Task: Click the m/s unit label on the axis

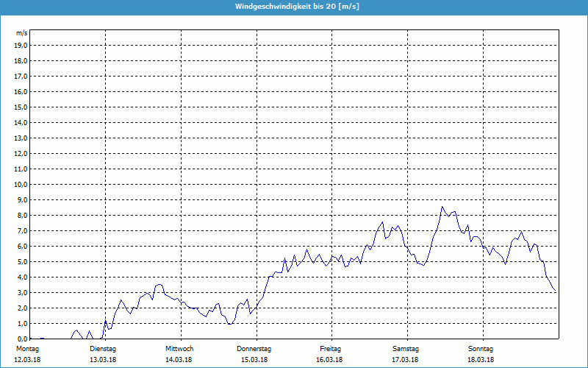Action: pos(22,33)
